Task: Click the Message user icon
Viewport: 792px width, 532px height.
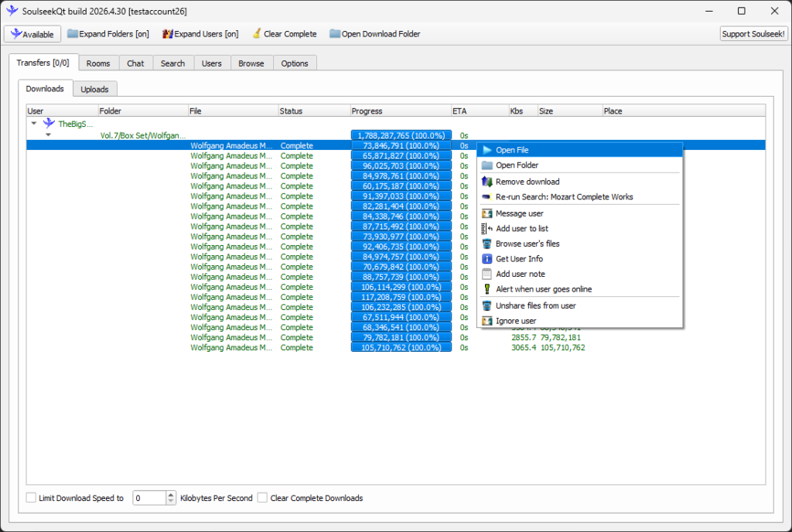Action: pos(487,213)
